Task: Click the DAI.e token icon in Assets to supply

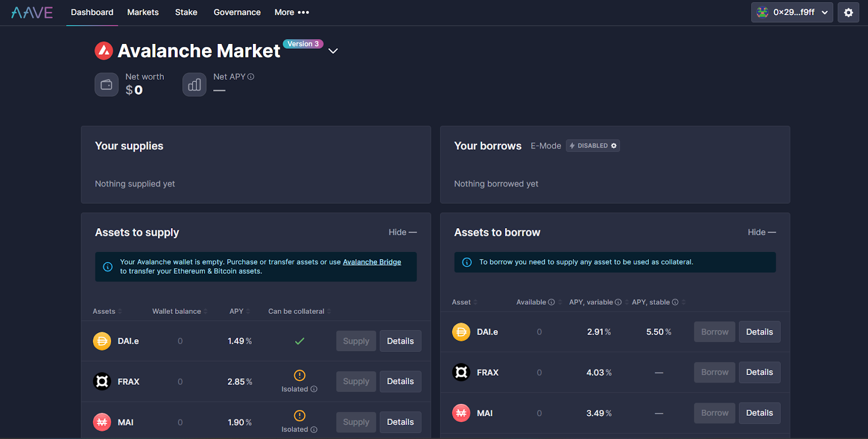Action: coord(102,341)
